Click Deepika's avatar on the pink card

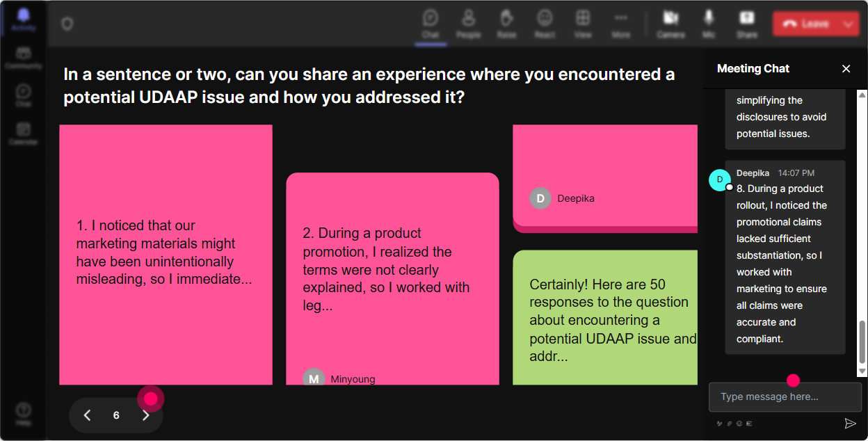(540, 198)
